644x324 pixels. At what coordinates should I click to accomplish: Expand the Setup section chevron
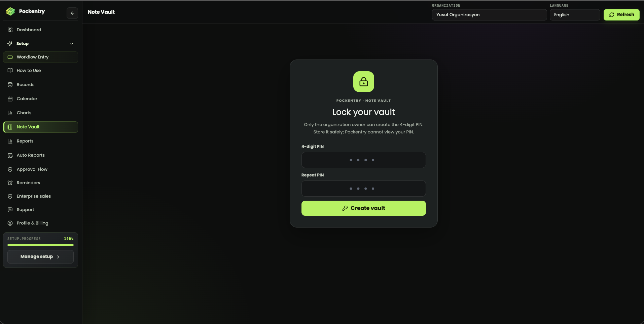72,44
